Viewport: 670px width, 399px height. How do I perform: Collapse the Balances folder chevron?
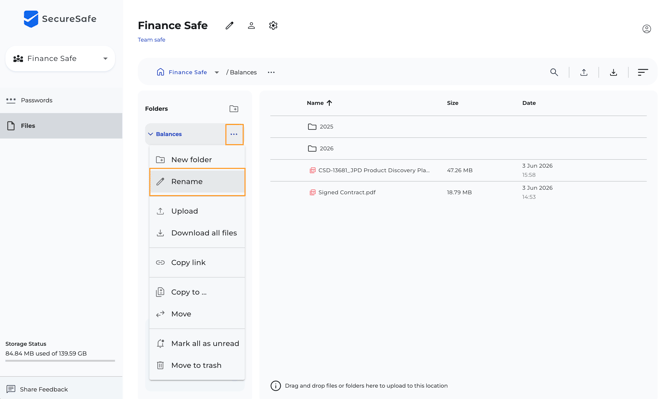150,134
